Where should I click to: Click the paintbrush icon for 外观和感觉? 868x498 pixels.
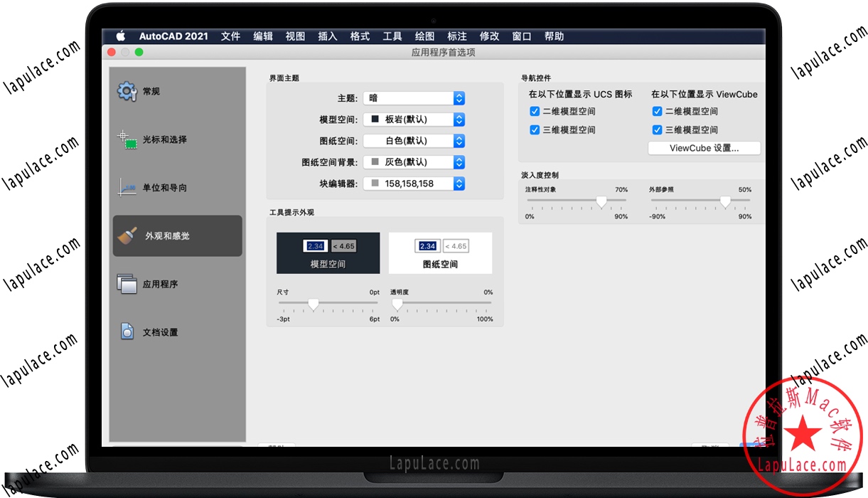[x=127, y=235]
